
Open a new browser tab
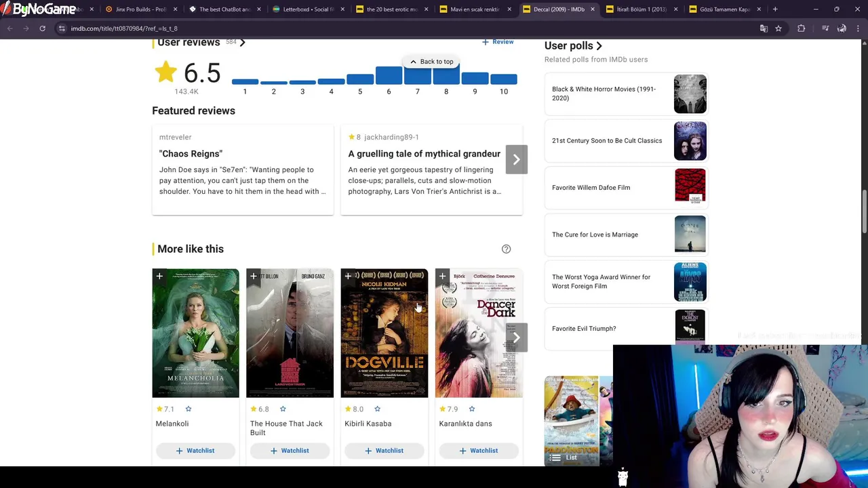(775, 9)
